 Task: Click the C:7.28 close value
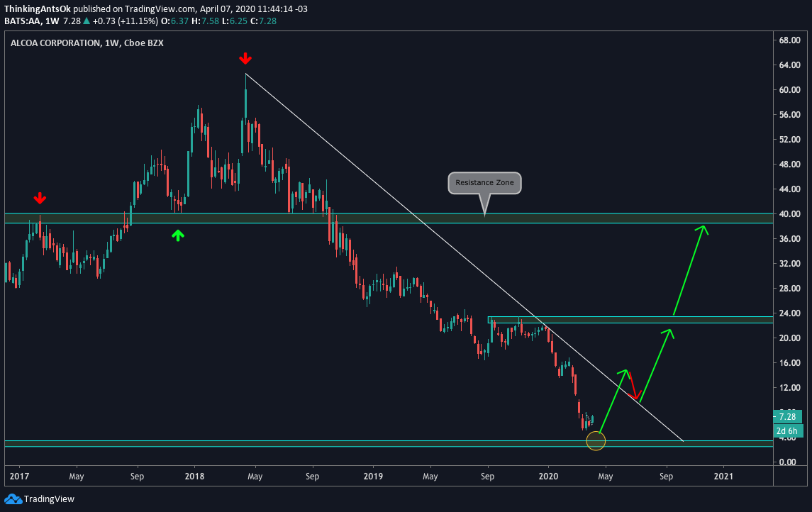point(263,21)
